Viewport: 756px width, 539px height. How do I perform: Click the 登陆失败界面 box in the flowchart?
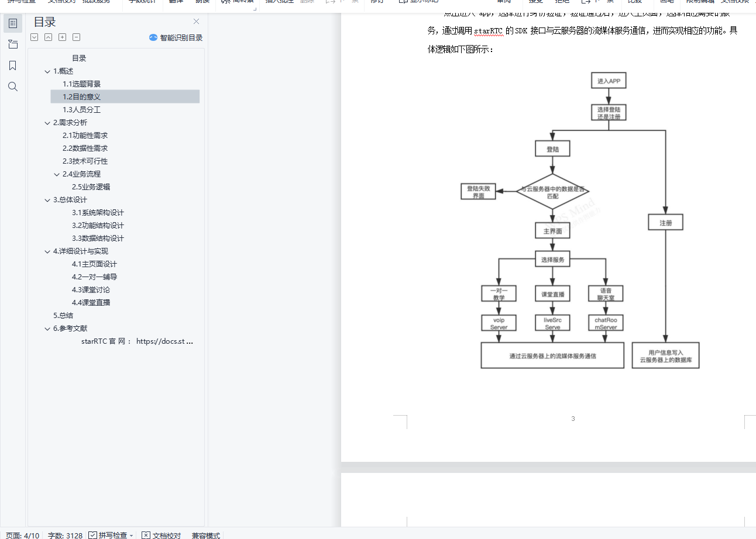(479, 192)
